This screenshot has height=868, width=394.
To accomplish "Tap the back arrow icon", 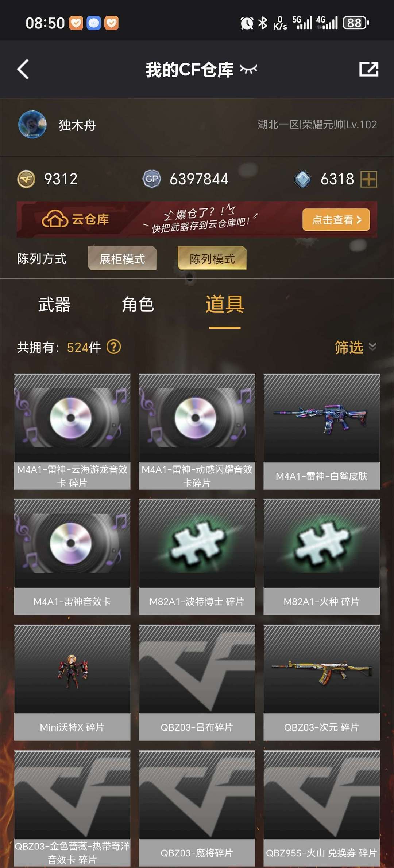I will coord(23,69).
